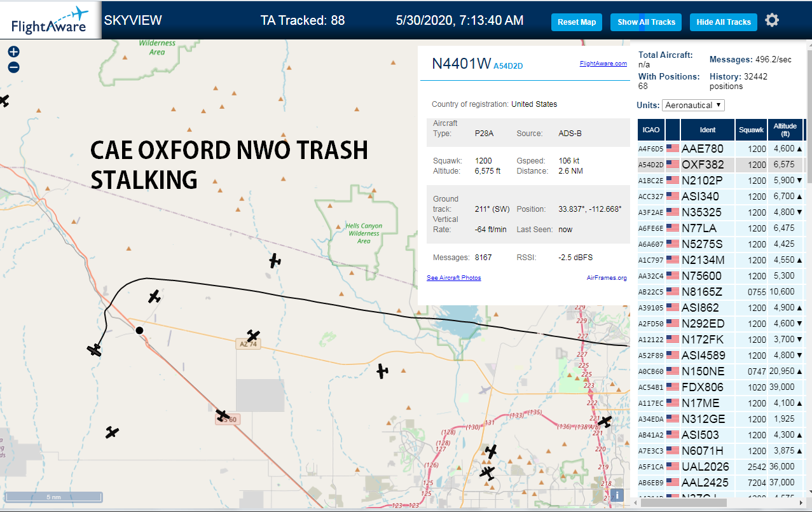Image resolution: width=812 pixels, height=512 pixels.
Task: Select the FDX806 aircraft row
Action: pyautogui.click(x=720, y=387)
